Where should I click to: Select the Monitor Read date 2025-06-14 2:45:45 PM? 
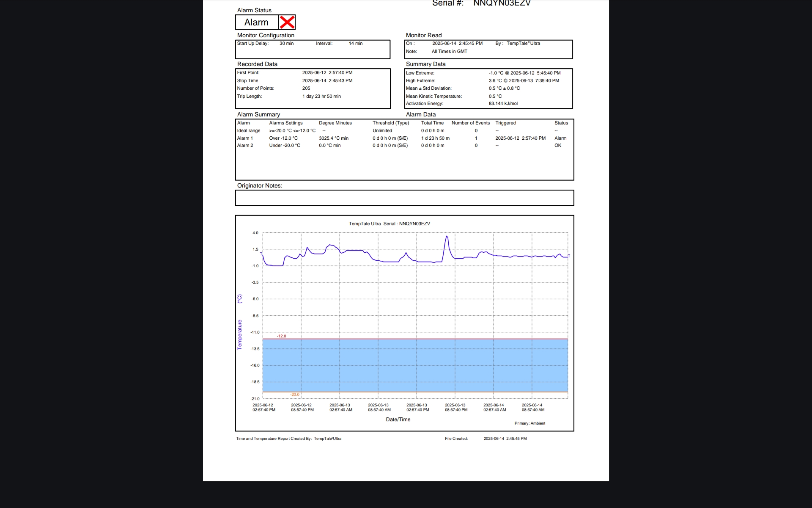tap(457, 44)
